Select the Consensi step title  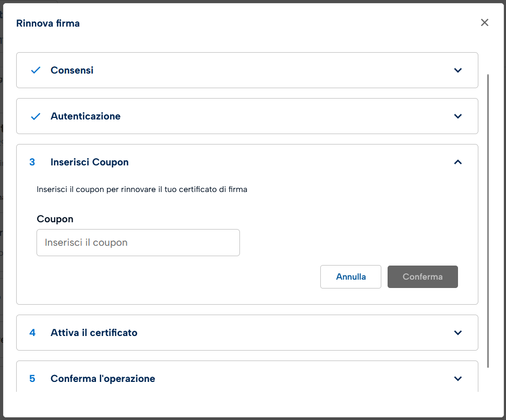click(x=72, y=70)
